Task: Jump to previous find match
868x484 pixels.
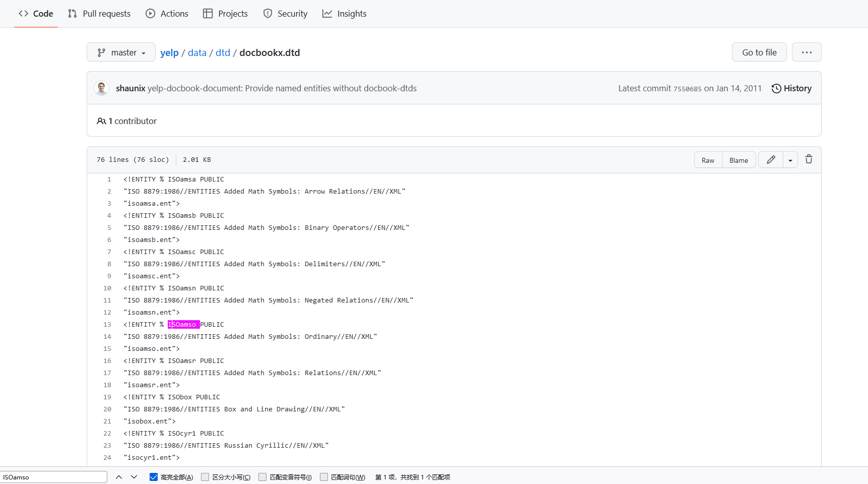Action: tap(119, 477)
